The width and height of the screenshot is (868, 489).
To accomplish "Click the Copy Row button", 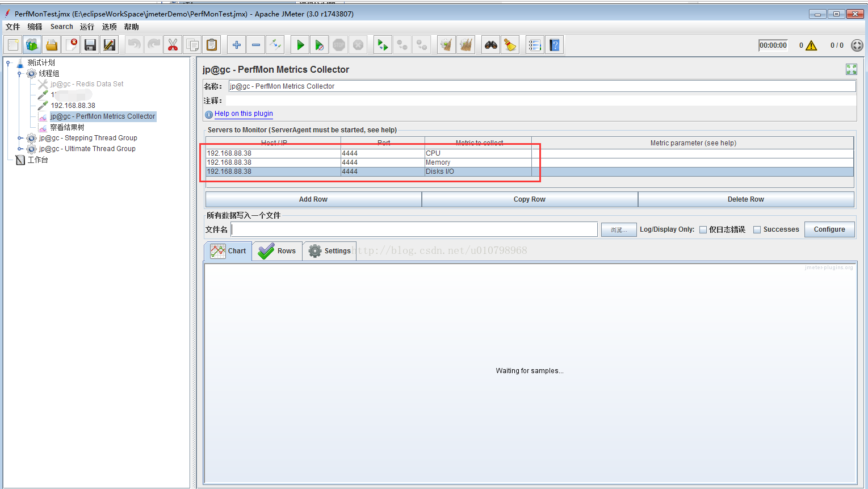I will pyautogui.click(x=530, y=199).
